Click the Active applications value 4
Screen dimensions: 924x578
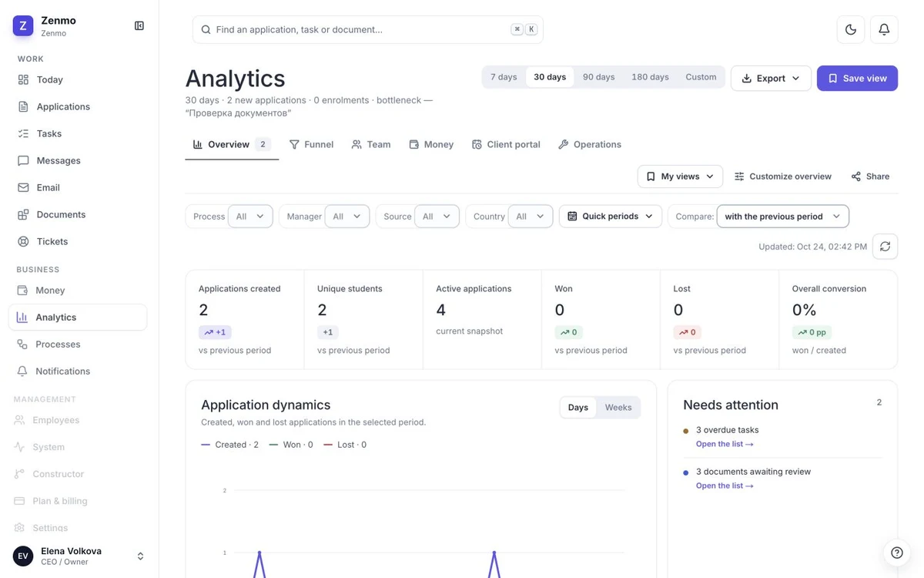pyautogui.click(x=440, y=310)
